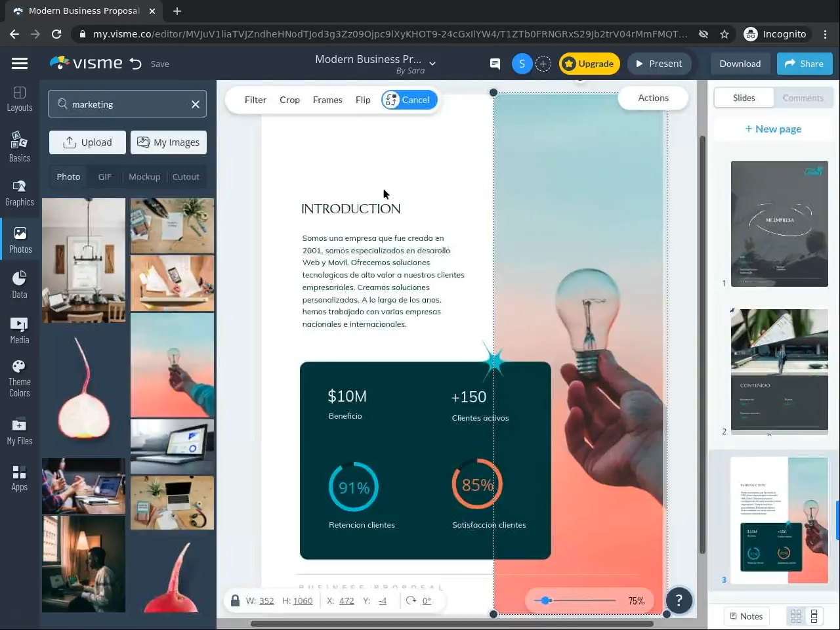
Task: Open the help question mark button
Action: click(679, 600)
